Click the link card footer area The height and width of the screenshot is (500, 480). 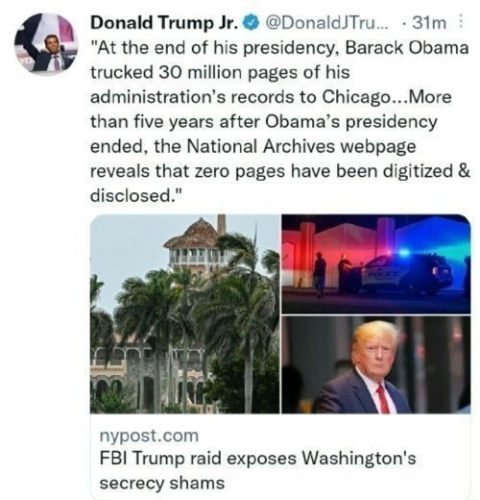pyautogui.click(x=280, y=457)
